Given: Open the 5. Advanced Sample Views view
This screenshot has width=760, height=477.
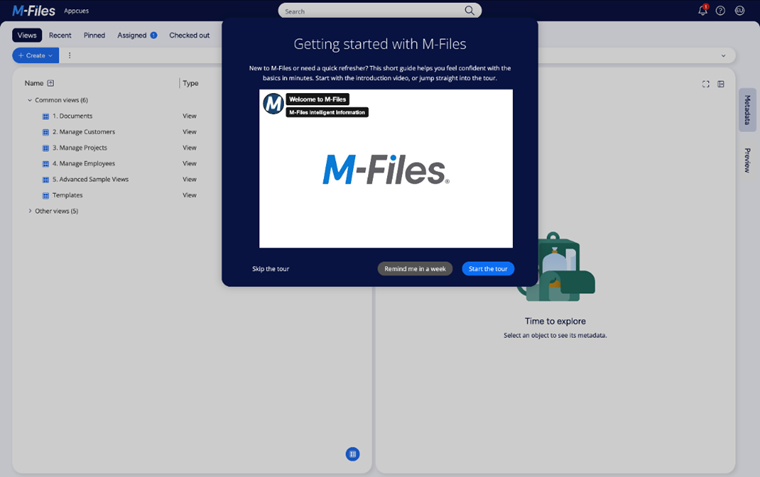Looking at the screenshot, I should point(91,179).
